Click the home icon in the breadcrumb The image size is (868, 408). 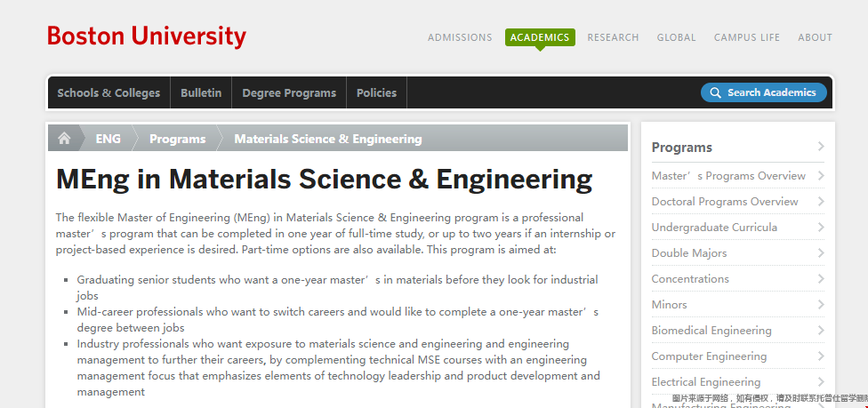pos(64,139)
